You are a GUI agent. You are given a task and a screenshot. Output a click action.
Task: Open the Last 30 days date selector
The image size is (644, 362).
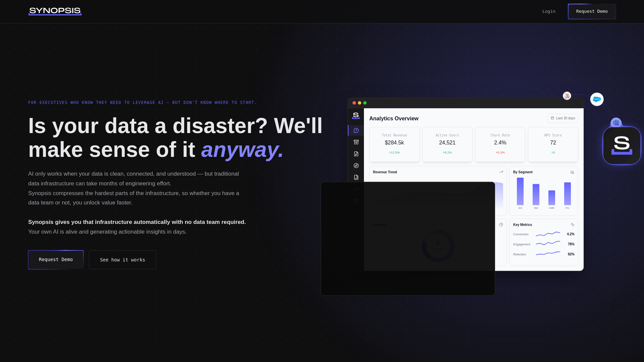pyautogui.click(x=563, y=118)
